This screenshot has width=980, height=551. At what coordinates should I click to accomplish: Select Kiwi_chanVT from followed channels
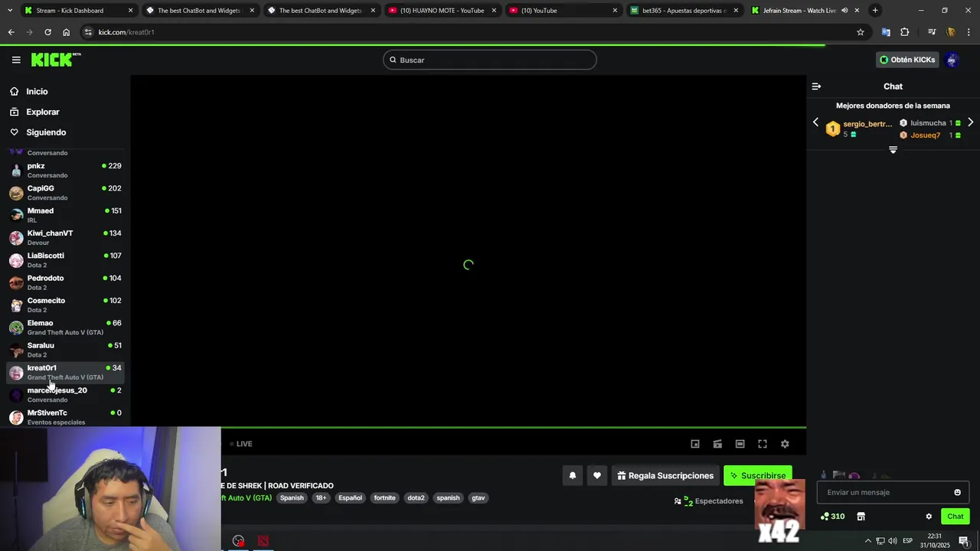[x=65, y=237]
